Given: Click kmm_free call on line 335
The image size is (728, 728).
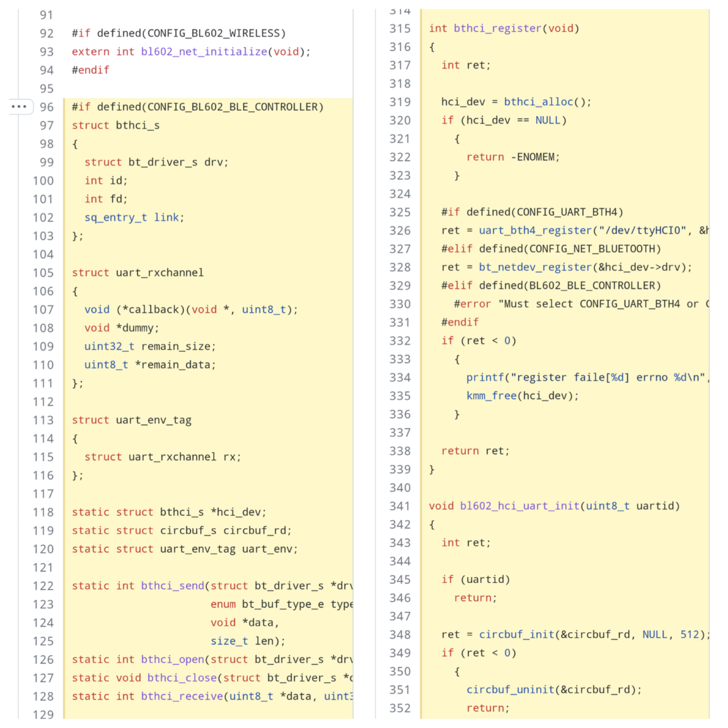Looking at the screenshot, I should (x=491, y=396).
